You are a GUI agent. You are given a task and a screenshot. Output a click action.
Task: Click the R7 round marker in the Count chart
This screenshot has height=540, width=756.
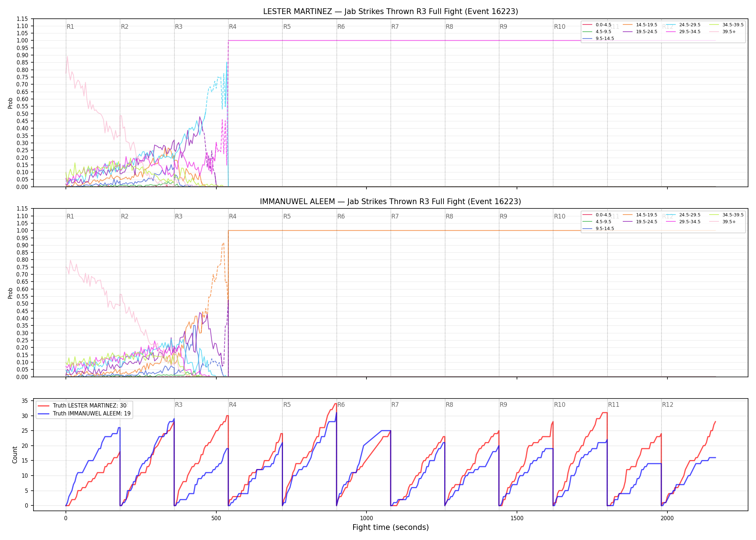(395, 405)
